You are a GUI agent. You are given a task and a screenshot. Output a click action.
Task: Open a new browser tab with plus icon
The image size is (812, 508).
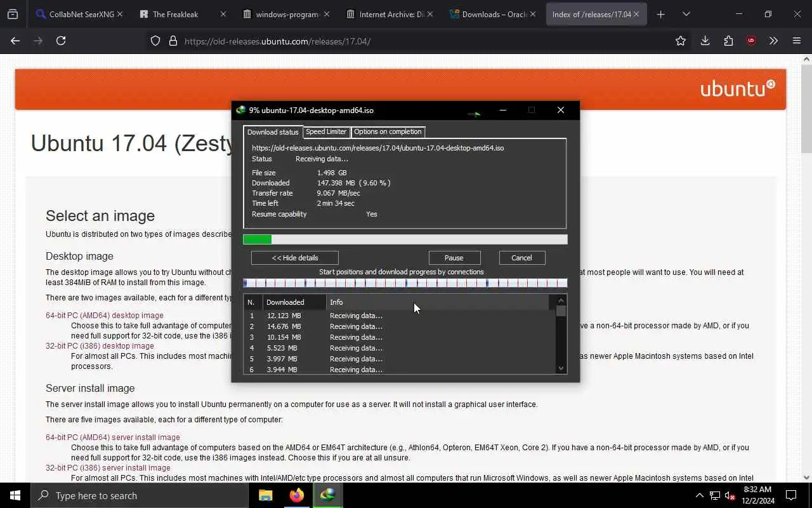660,14
